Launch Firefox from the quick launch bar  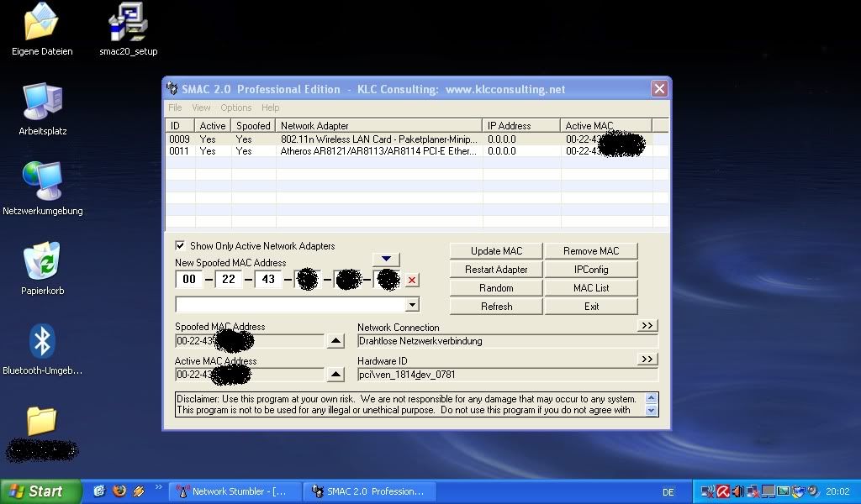(119, 491)
